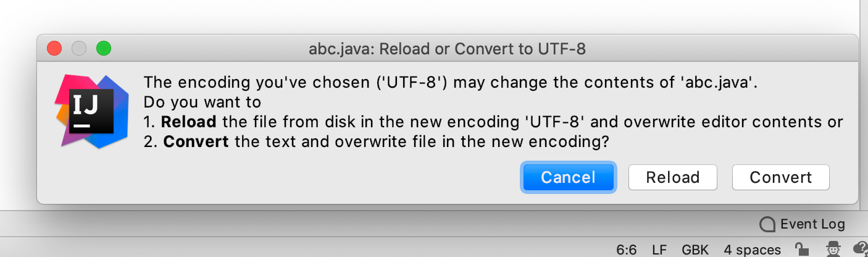The width and height of the screenshot is (868, 257).
Task: Open the GBK file encoding selector
Action: 695,250
